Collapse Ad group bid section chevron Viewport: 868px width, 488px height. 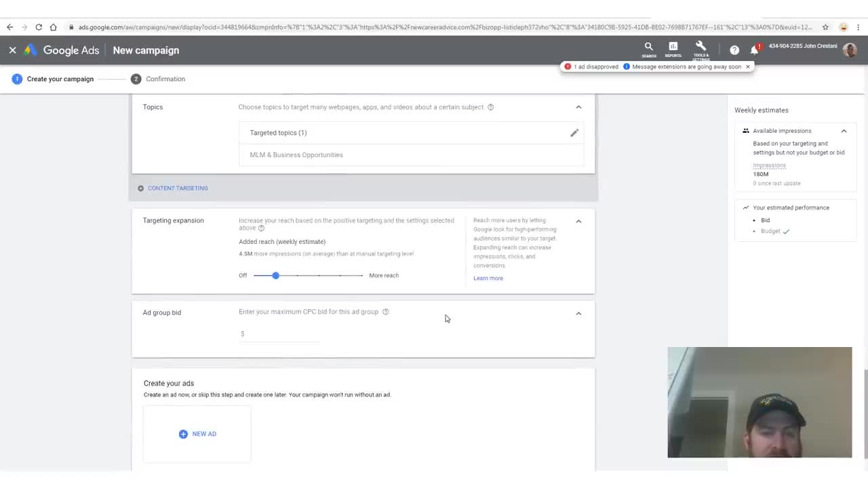click(x=578, y=313)
